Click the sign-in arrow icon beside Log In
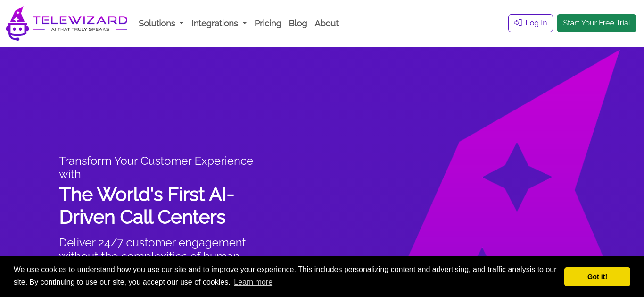The width and height of the screenshot is (644, 297). click(x=518, y=23)
